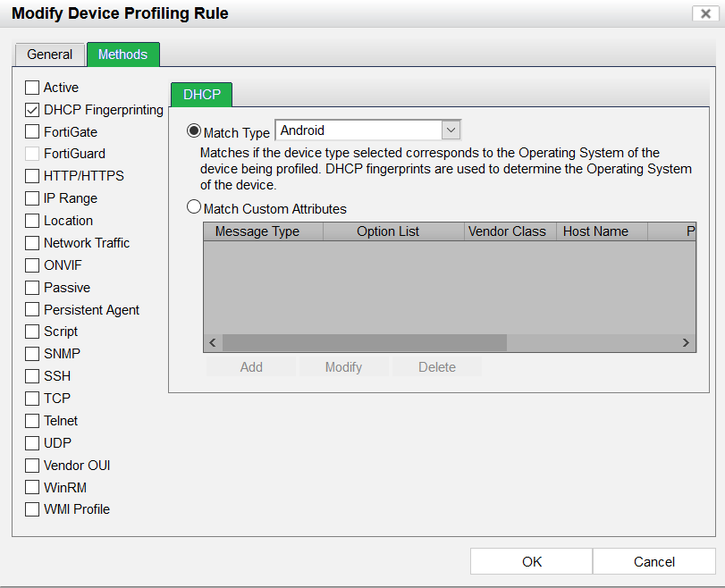This screenshot has width=725, height=588.
Task: Select the Methods tab
Action: [x=122, y=55]
